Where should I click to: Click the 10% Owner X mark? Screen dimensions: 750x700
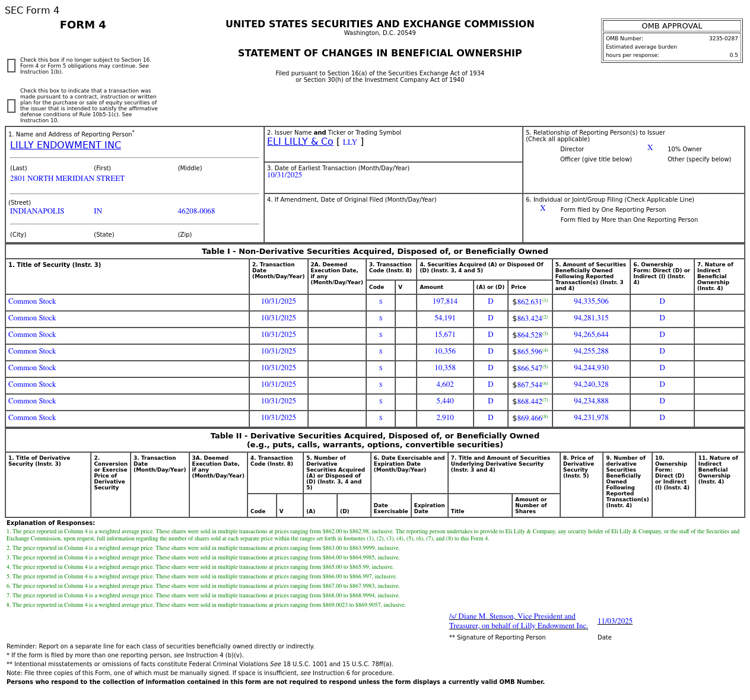650,148
